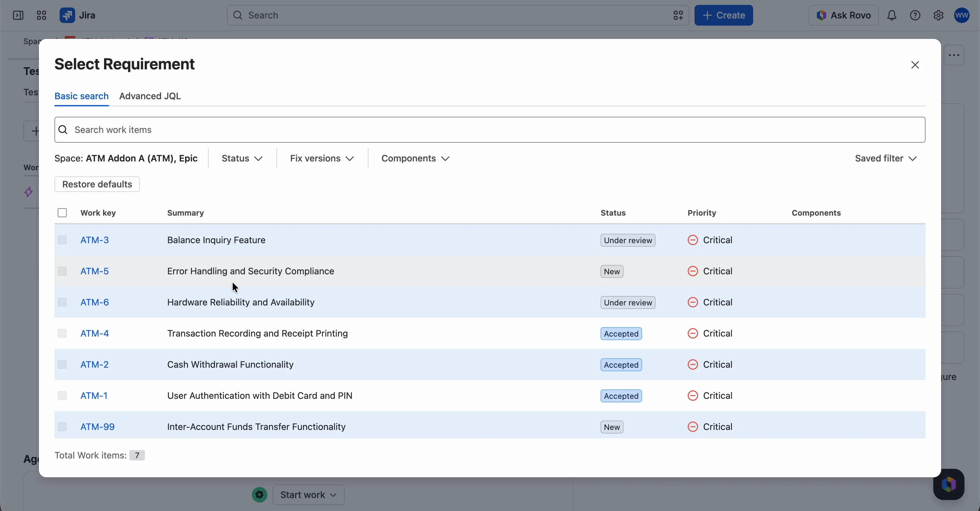Image resolution: width=980 pixels, height=511 pixels.
Task: Switch to the Basic search tab
Action: (81, 96)
